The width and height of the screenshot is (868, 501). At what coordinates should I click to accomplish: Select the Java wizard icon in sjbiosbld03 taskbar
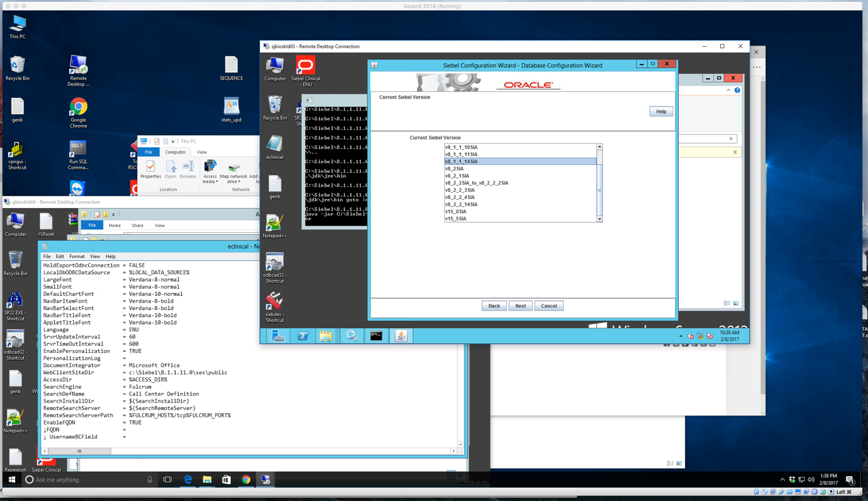[401, 335]
